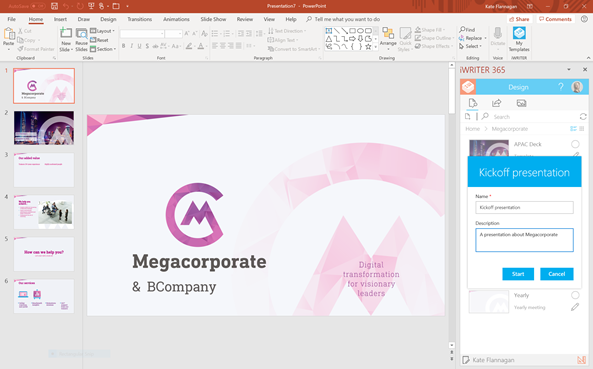Expand the font size combo box
The width and height of the screenshot is (593, 369).
pyautogui.click(x=180, y=34)
